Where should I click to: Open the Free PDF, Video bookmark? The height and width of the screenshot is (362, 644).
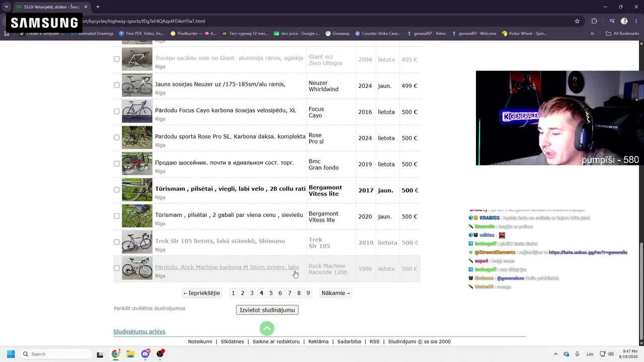pos(140,34)
